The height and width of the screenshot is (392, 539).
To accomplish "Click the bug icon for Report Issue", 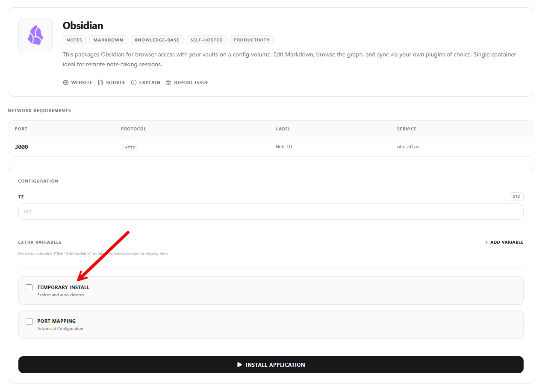I will pos(168,83).
